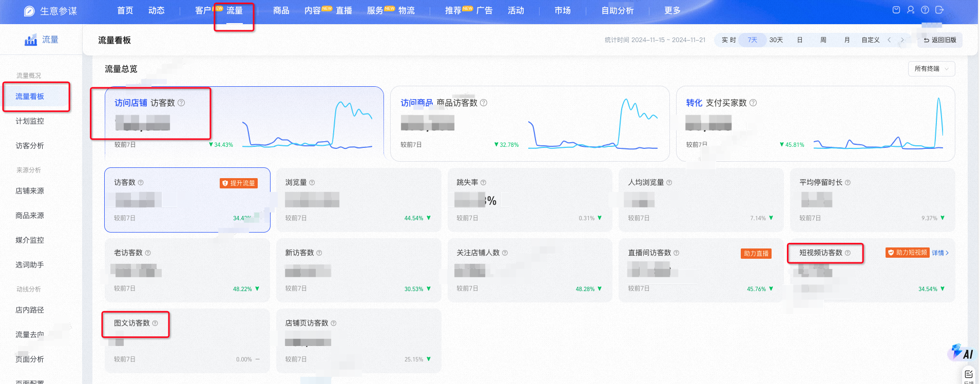Open the 更多 top menu
Screen dimensions: 980x384
point(672,11)
